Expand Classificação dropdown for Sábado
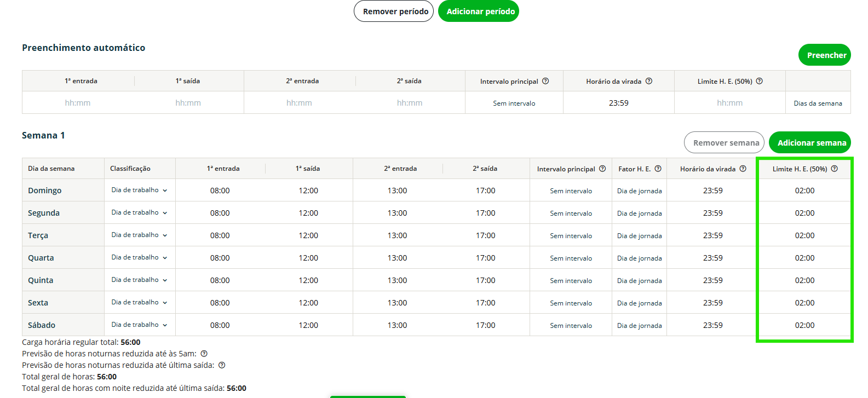 click(139, 325)
